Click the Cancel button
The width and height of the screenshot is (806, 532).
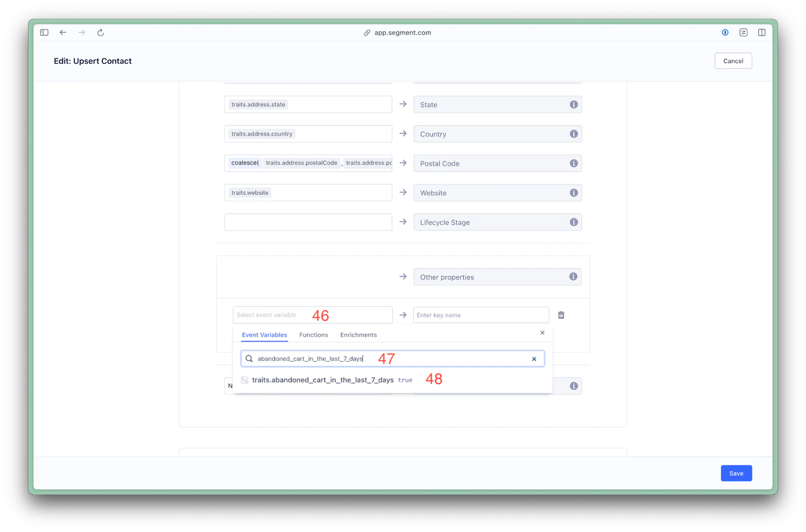click(x=732, y=61)
